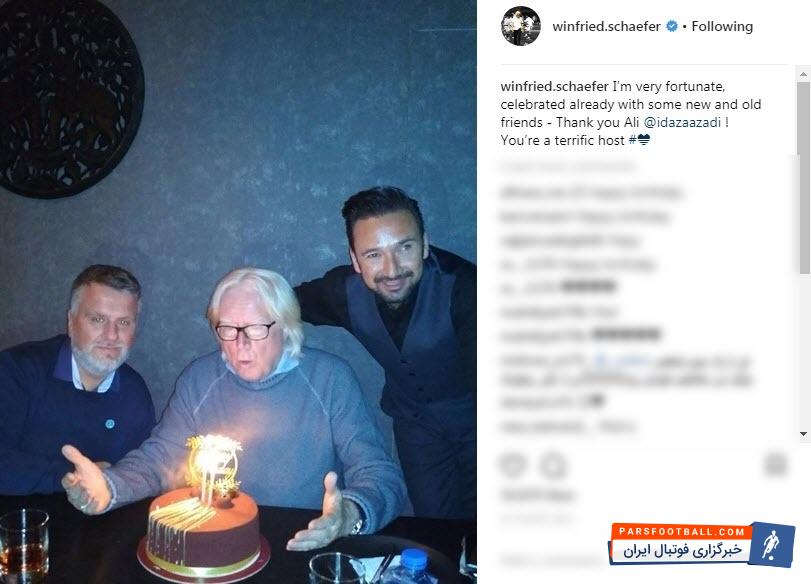The image size is (811, 584).
Task: Click the comments scrollbar thumb
Action: coord(803,177)
